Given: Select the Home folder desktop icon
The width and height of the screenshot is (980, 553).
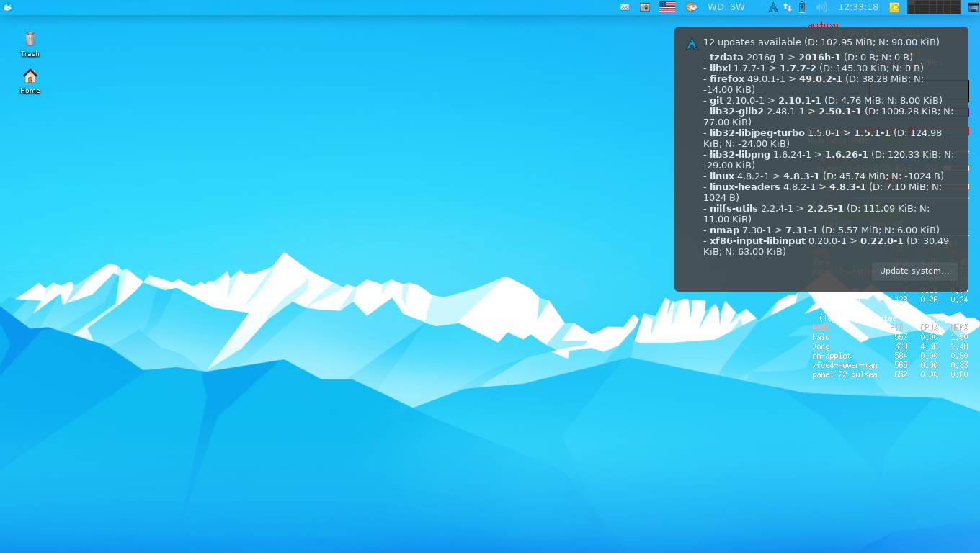Looking at the screenshot, I should [30, 81].
